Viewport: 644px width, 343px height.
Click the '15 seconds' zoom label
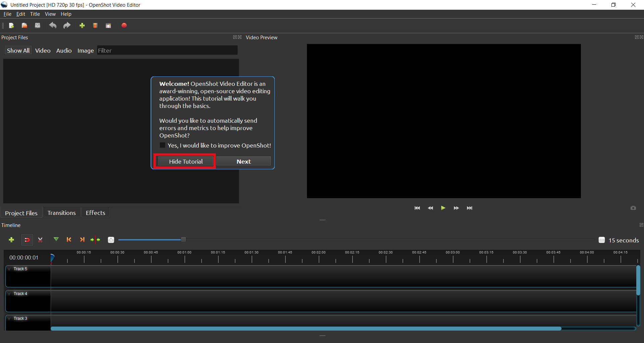(624, 240)
